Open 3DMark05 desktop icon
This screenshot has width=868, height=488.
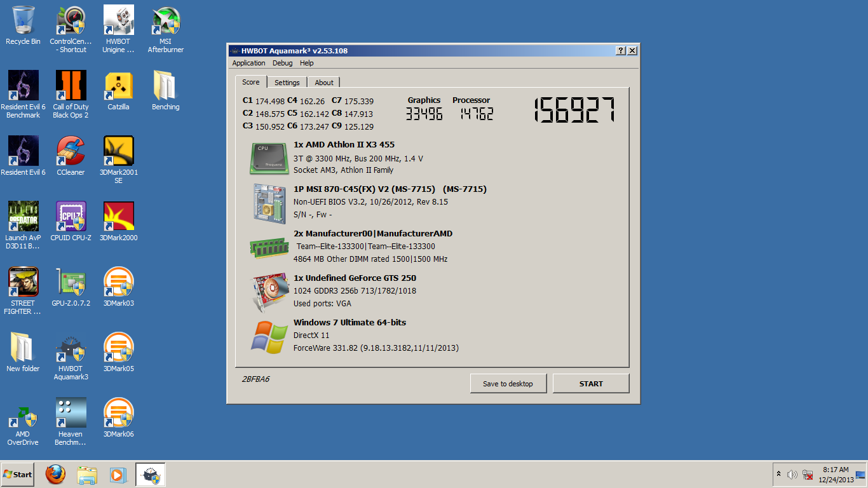[x=118, y=352]
